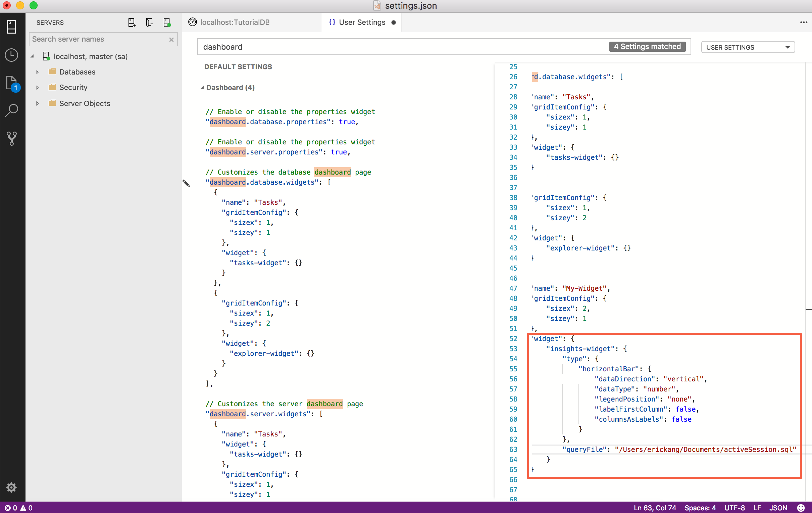Select the USER SETTINGS dropdown
This screenshot has width=812, height=513.
tap(747, 47)
